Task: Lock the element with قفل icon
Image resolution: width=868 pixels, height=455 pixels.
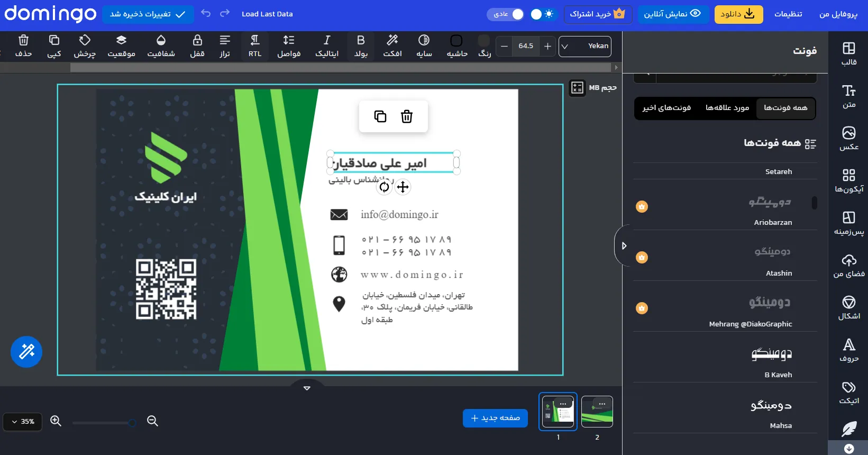Action: coord(197,46)
